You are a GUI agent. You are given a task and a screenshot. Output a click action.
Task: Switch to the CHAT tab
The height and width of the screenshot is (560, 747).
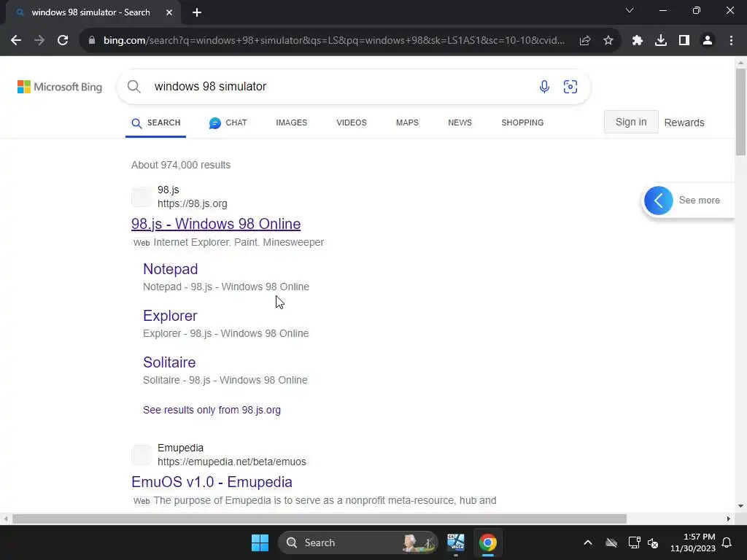(x=228, y=122)
